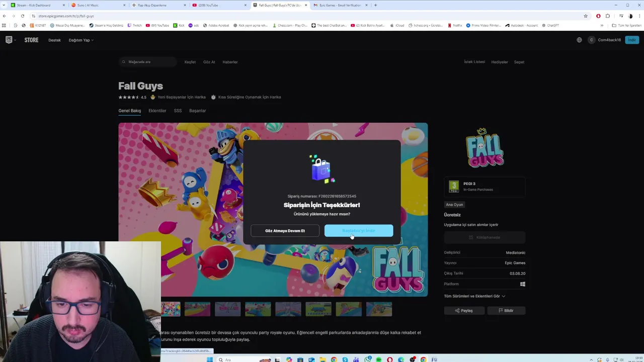Open the Chess.com bookmark

(x=289, y=25)
